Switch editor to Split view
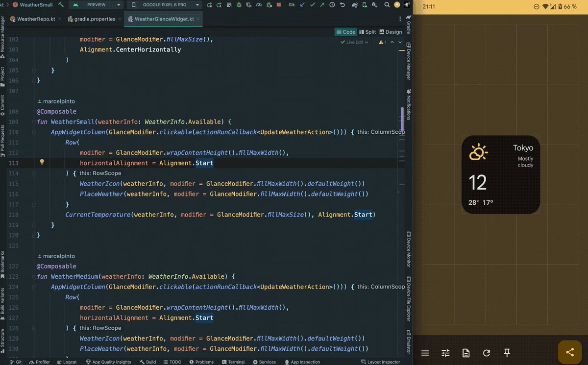The image size is (588, 365). [367, 32]
